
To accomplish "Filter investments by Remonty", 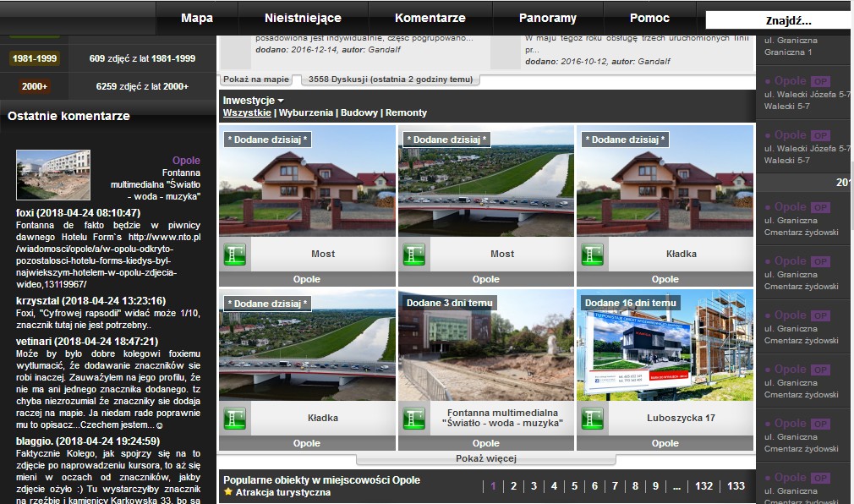I will point(406,112).
